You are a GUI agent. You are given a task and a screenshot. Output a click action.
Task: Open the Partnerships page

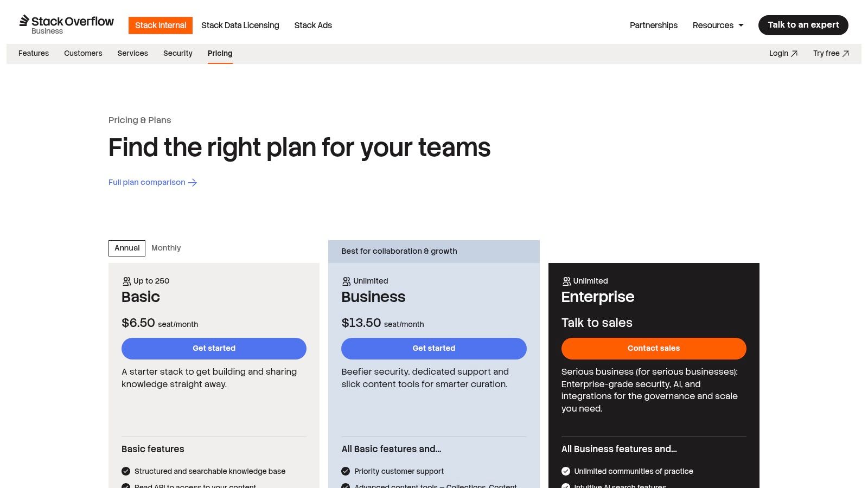[x=653, y=25]
